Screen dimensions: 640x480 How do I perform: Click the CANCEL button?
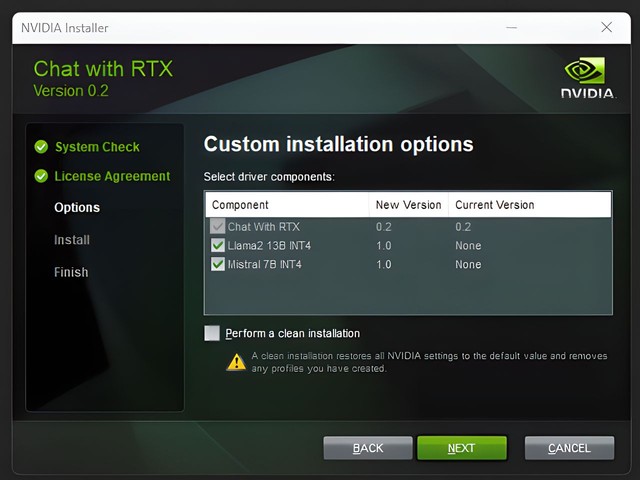tap(569, 448)
